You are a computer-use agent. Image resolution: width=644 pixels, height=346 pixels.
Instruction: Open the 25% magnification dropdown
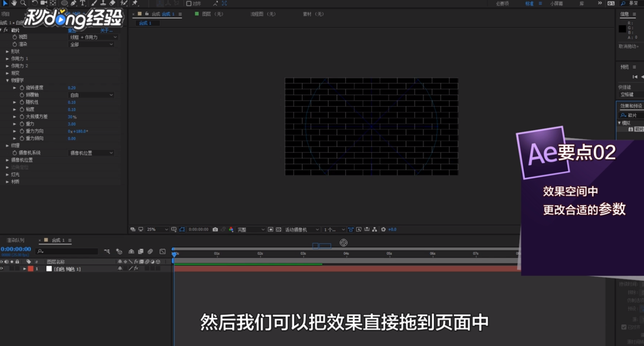pyautogui.click(x=157, y=229)
